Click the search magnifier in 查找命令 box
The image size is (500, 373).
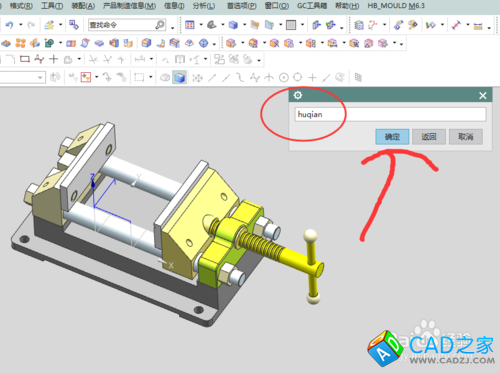[160, 25]
